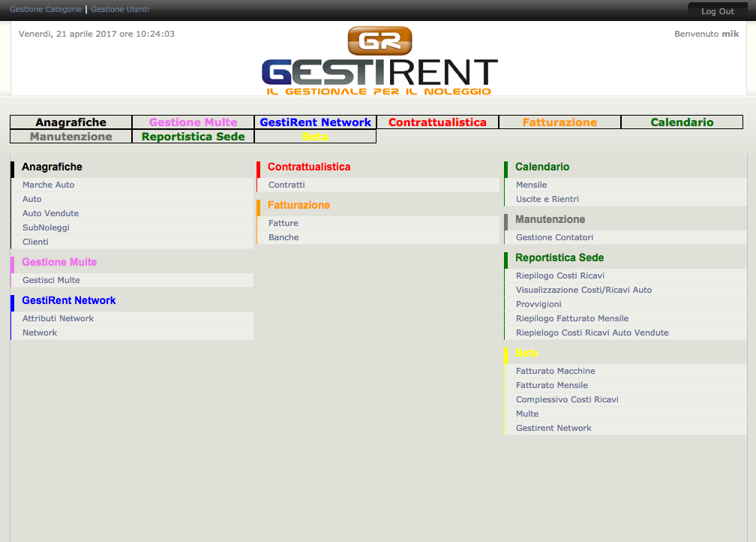Open the Reportistica Sede menu tab

(193, 137)
